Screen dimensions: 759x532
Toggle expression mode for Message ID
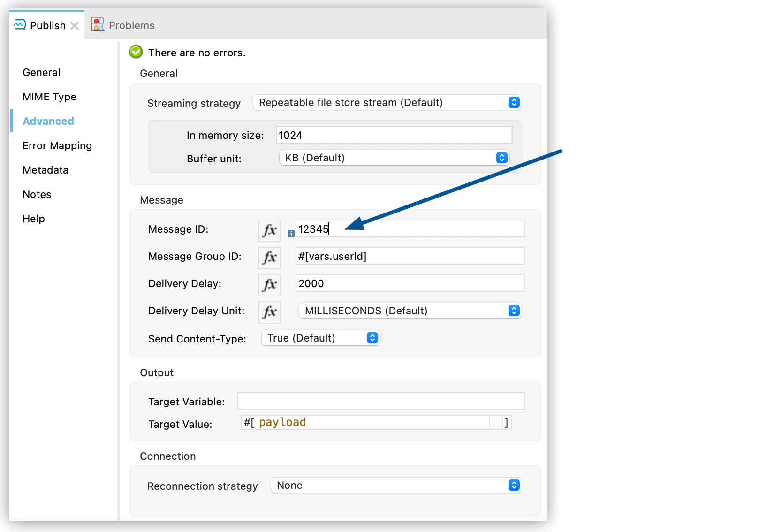pos(269,230)
